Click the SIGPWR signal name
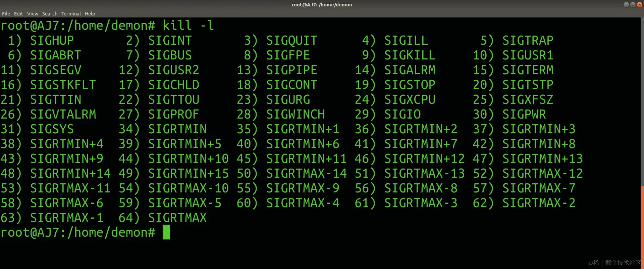 [x=524, y=114]
